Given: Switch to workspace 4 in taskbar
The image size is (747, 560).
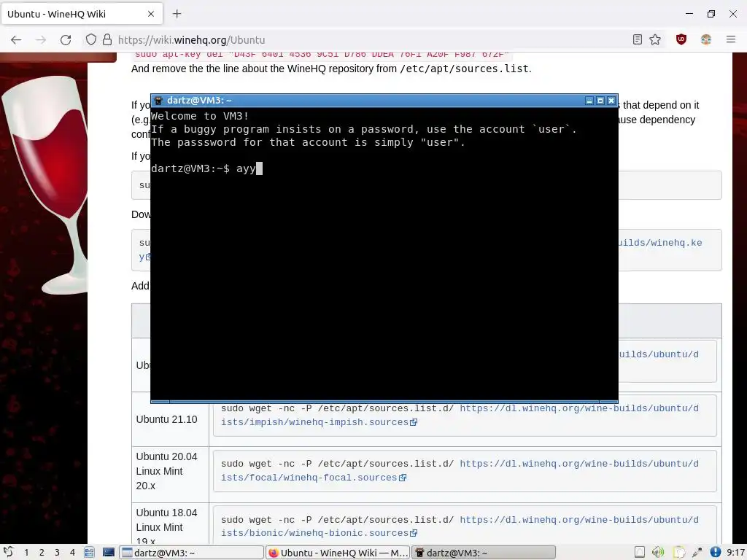Looking at the screenshot, I should click(x=72, y=553).
